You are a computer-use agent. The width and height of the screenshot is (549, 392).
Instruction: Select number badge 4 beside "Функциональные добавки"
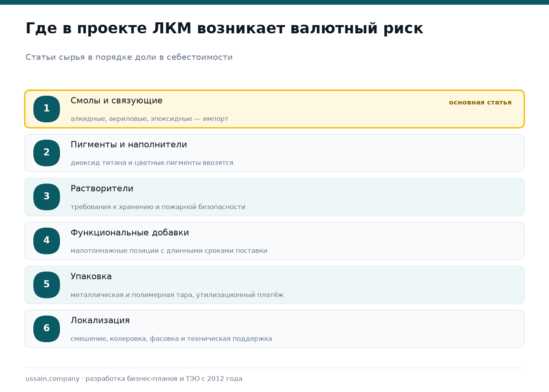tap(47, 241)
